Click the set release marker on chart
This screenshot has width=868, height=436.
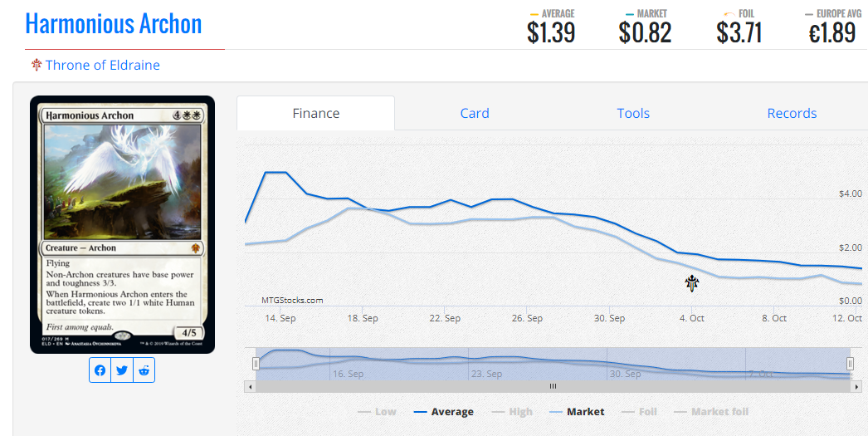coord(692,283)
